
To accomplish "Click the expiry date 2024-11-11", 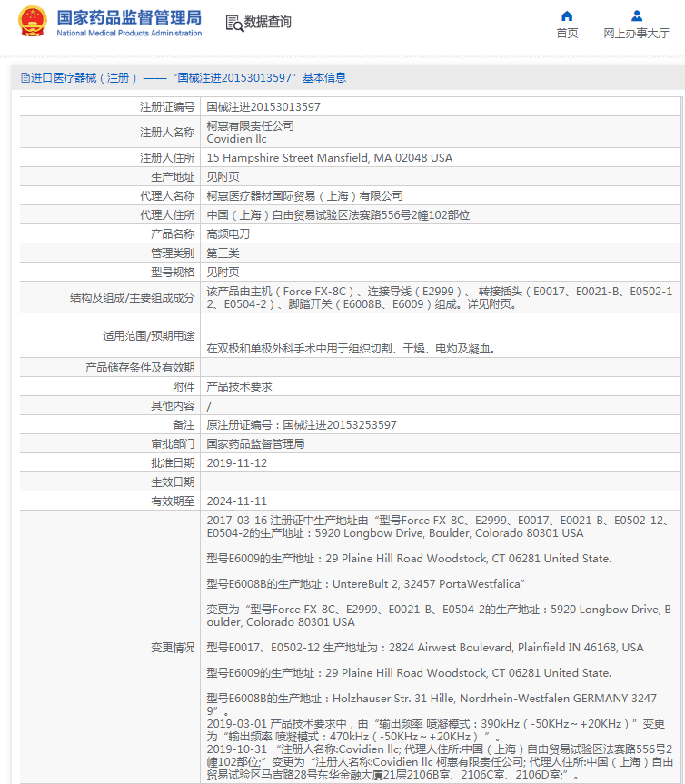I will pos(236,501).
